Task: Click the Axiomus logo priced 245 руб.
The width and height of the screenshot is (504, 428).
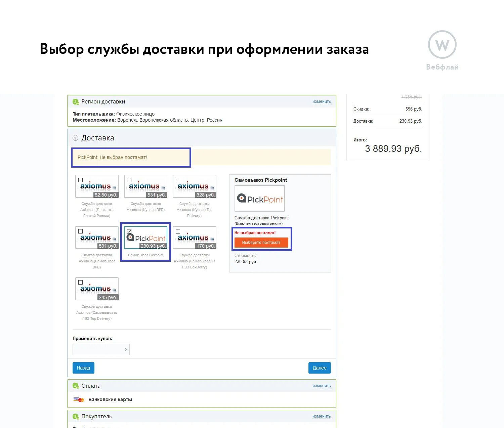Action: (97, 289)
